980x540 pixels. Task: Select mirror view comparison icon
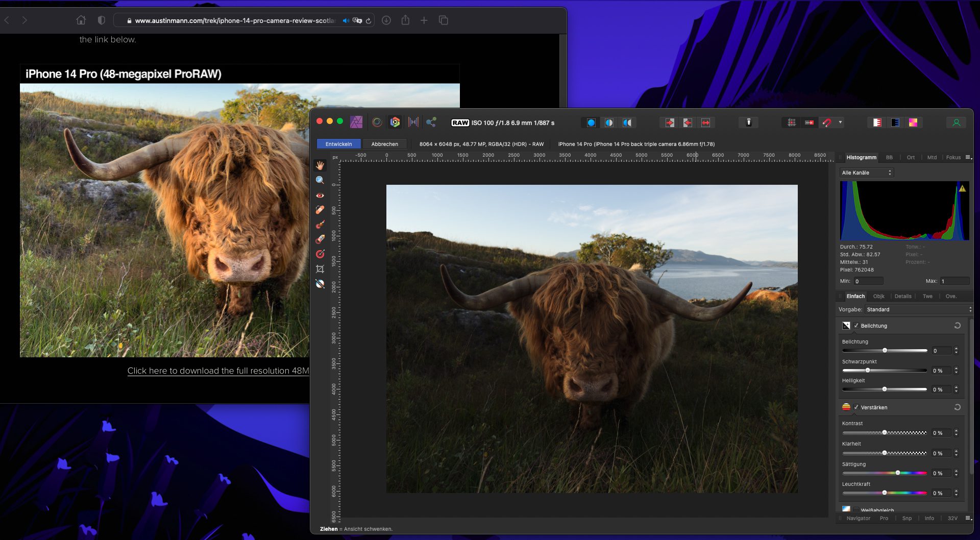tap(627, 122)
